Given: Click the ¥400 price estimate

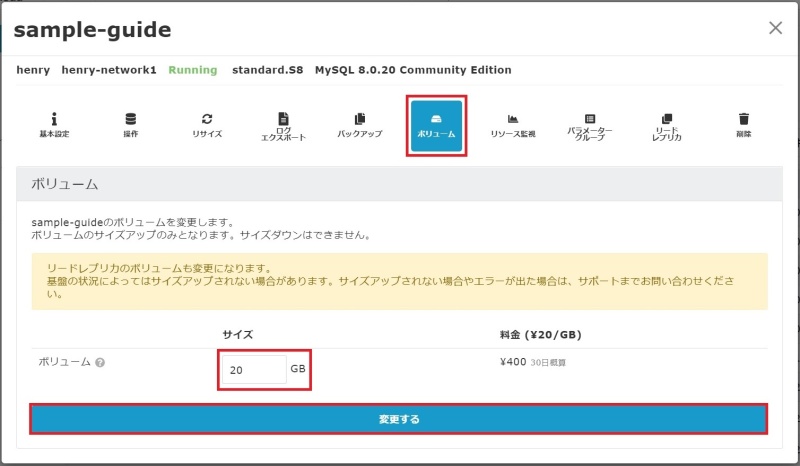Looking at the screenshot, I should click(x=511, y=362).
